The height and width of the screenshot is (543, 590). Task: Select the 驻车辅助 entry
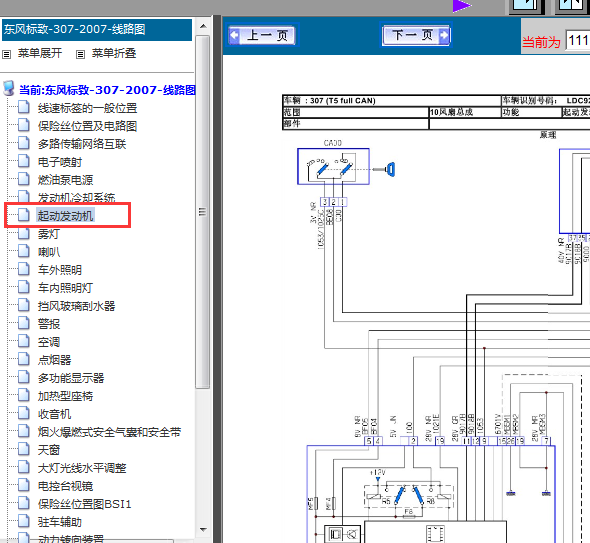[60, 522]
